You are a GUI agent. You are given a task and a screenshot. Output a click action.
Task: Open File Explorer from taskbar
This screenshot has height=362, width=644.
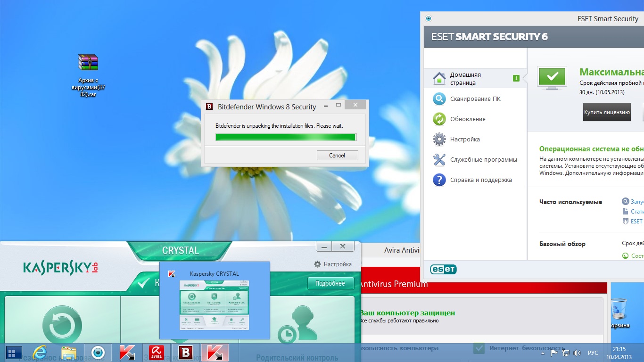point(69,353)
